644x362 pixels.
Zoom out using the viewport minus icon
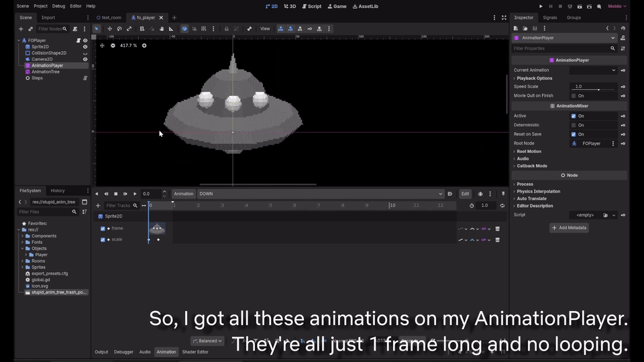pos(113,46)
